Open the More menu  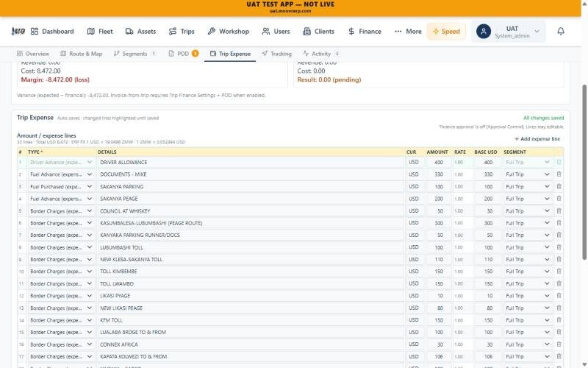click(408, 32)
